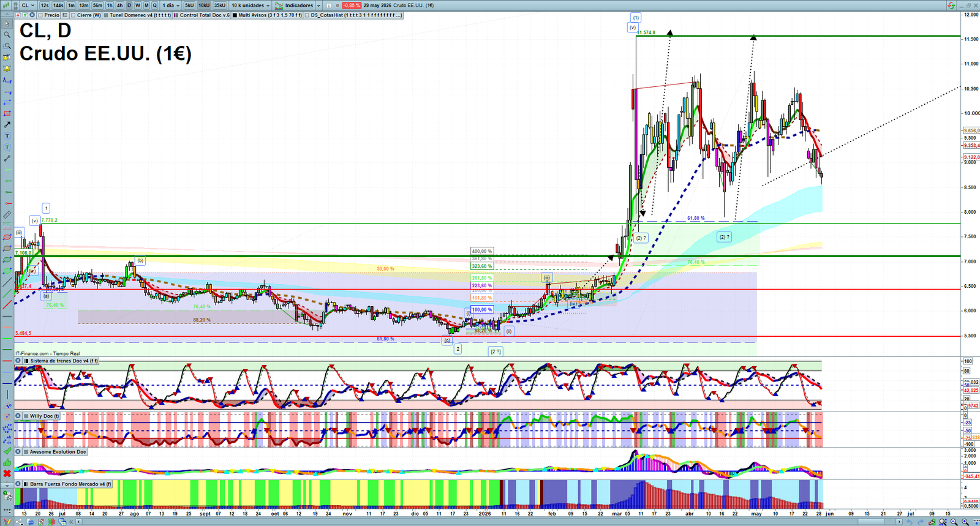This screenshot has width=980, height=526.
Task: Toggle the Cierre (W) checkbox
Action: click(73, 15)
